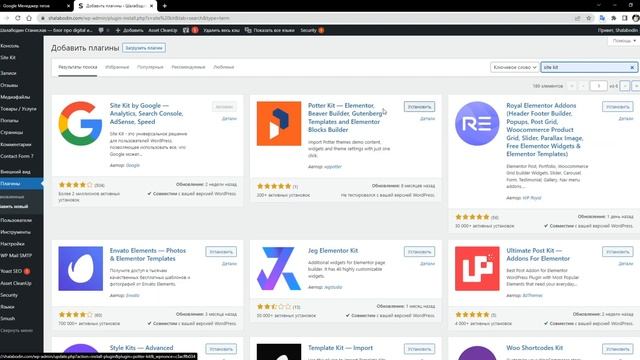Screen dimensions: 640x360
Task: Open the comments bubble icon in admin bar
Action: (x=101, y=30)
